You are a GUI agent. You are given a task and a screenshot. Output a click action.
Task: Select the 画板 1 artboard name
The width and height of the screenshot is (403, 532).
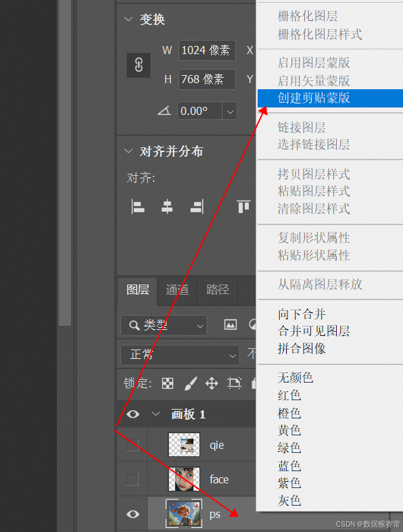188,414
